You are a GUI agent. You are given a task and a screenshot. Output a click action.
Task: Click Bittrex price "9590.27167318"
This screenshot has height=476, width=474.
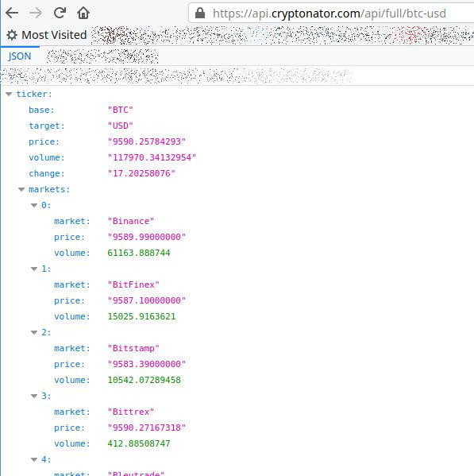click(147, 428)
